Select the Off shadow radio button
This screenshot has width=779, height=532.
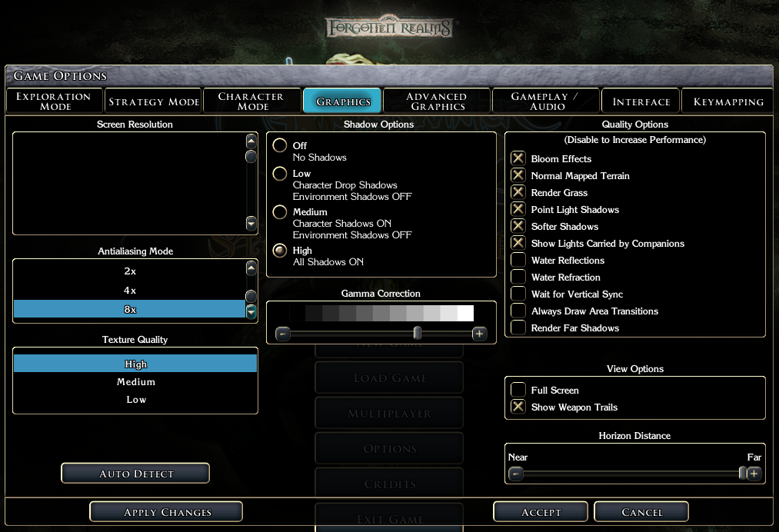point(280,145)
